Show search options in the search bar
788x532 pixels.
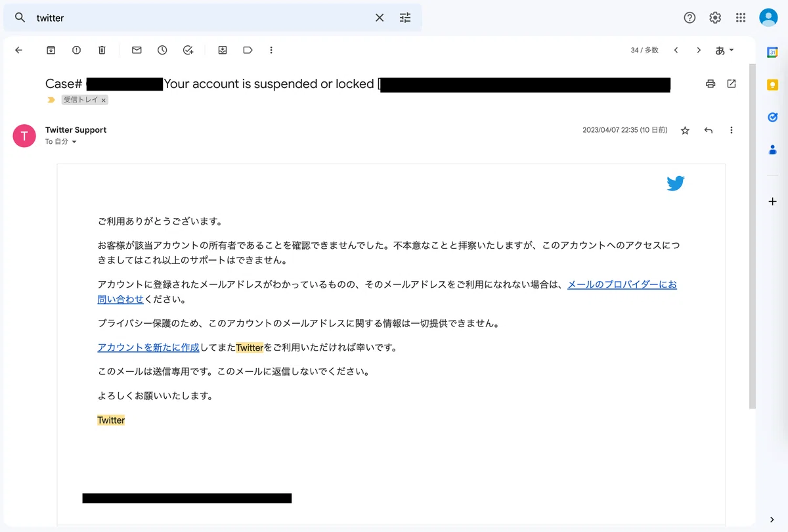(405, 18)
